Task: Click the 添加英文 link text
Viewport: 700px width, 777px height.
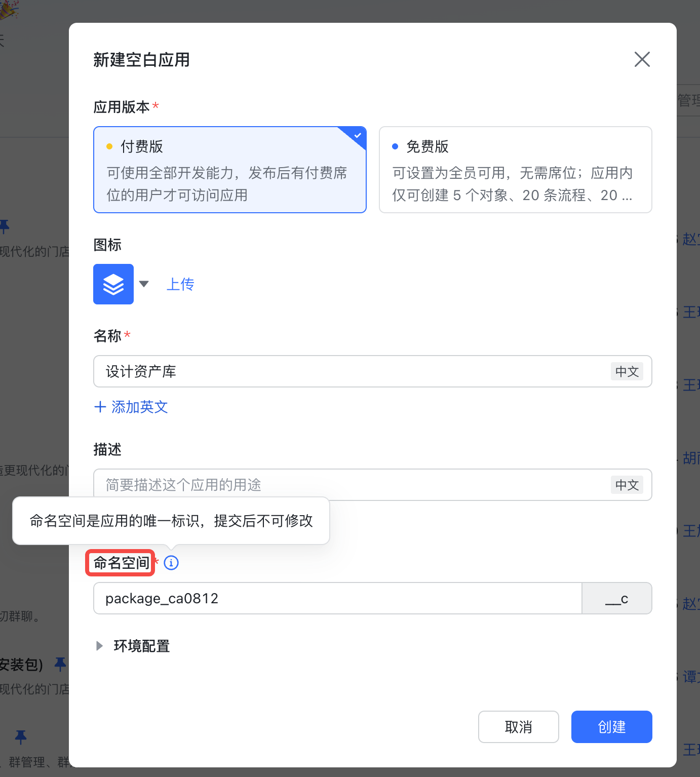Action: (140, 407)
